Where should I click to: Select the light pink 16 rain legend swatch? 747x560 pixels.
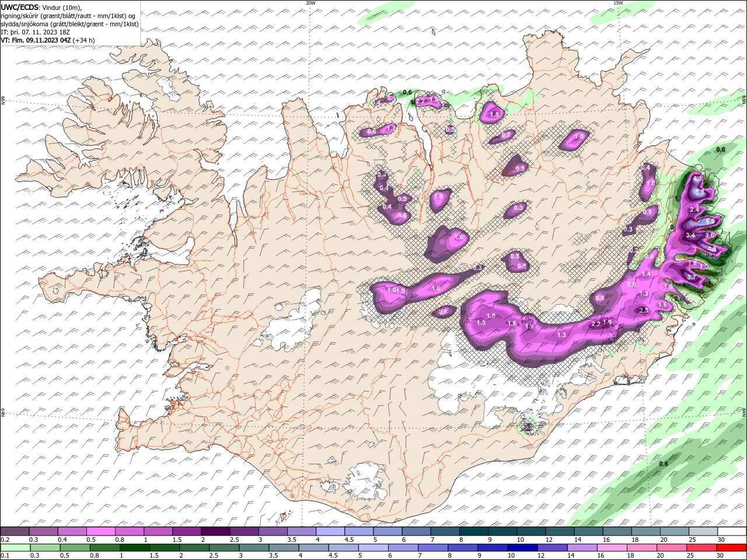612,548
